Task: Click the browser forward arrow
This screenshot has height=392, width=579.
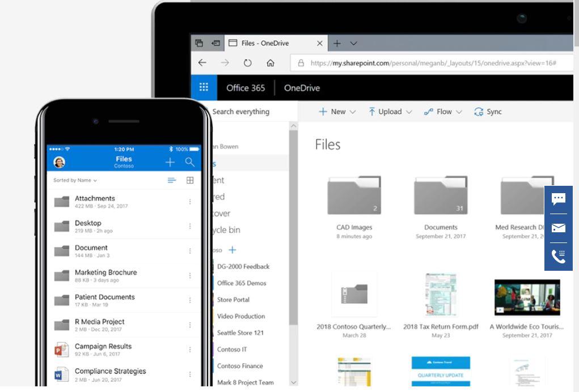Action: click(225, 63)
